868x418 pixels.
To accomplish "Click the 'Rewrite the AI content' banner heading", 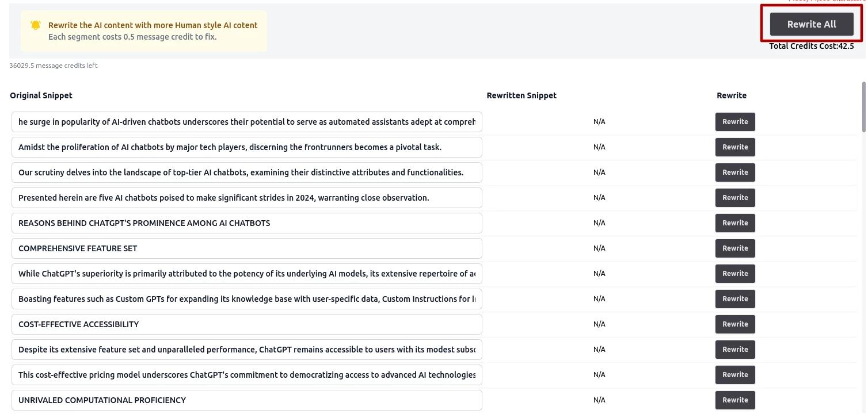I will point(153,25).
